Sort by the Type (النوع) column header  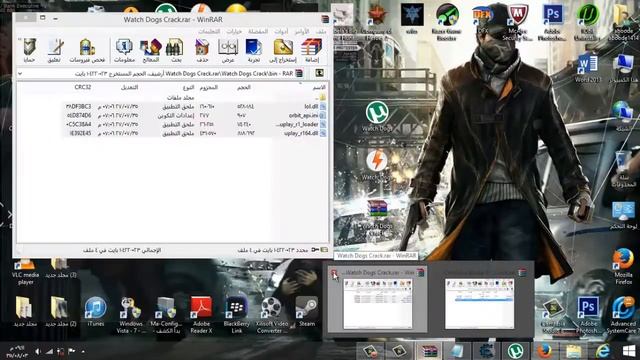[x=189, y=87]
